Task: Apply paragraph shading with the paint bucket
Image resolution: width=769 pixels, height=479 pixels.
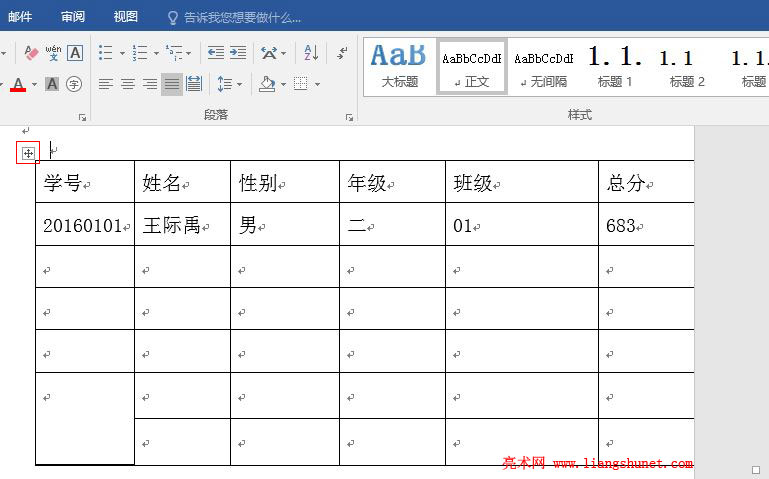Action: (x=267, y=84)
